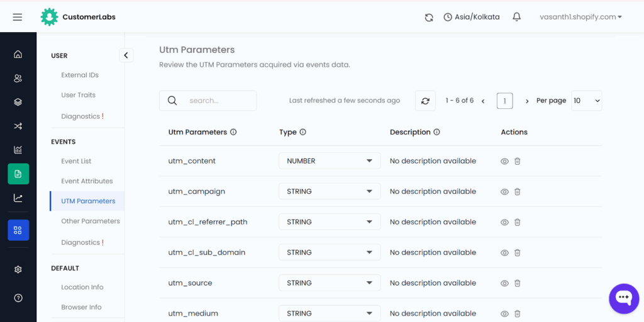This screenshot has height=322, width=644.
Task: Open type dropdown for utm_campaign
Action: click(330, 191)
